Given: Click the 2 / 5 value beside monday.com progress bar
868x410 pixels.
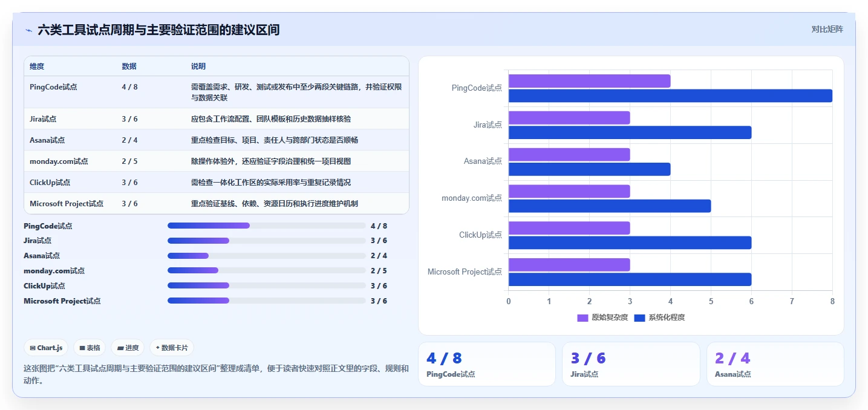Looking at the screenshot, I should (x=379, y=271).
